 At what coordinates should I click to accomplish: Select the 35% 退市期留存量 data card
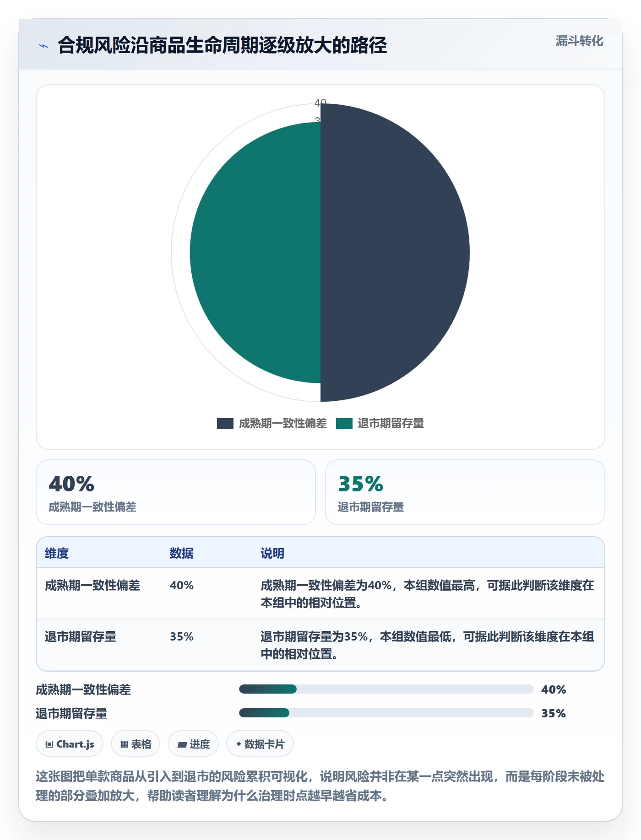(x=465, y=492)
